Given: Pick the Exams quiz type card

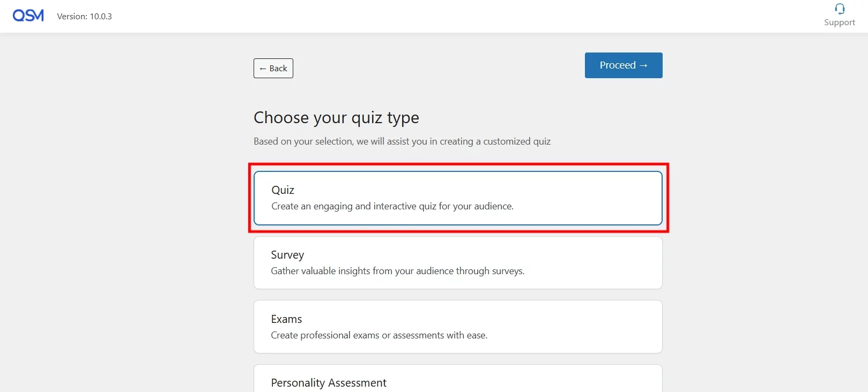Looking at the screenshot, I should click(x=458, y=327).
